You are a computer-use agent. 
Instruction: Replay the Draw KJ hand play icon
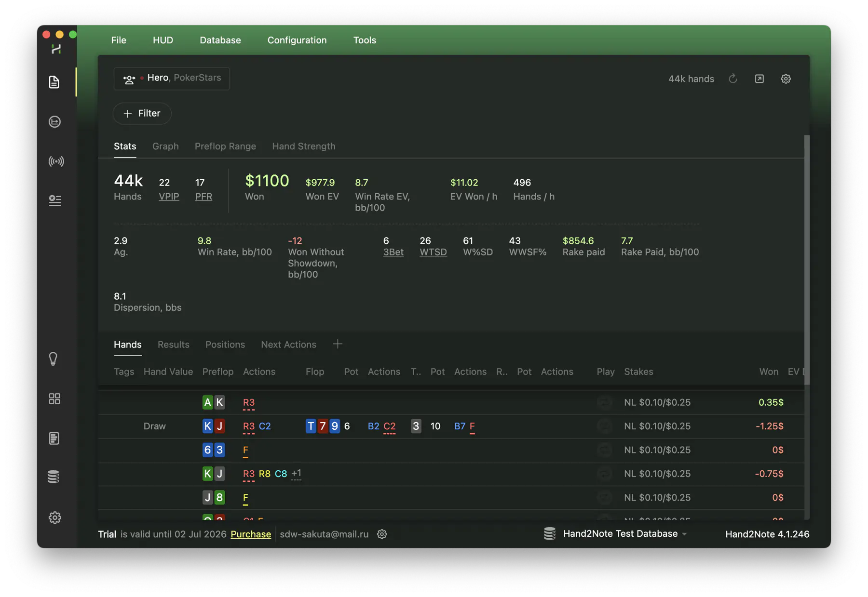coord(605,426)
